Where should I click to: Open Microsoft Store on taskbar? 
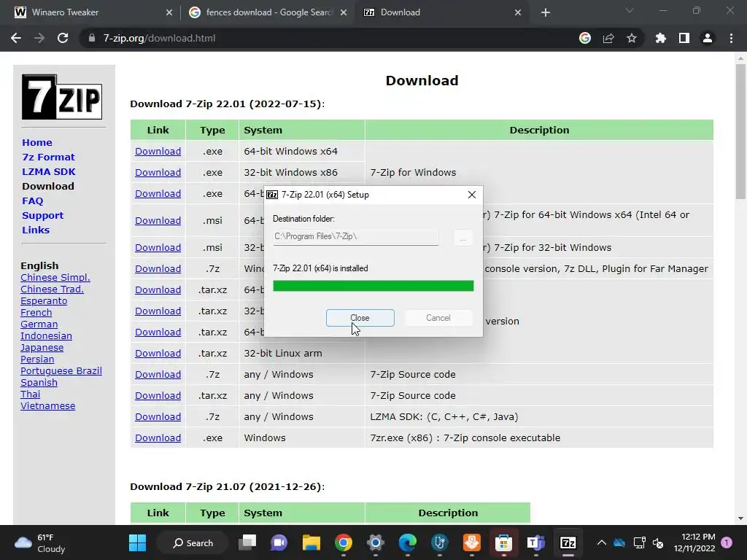coord(503,542)
